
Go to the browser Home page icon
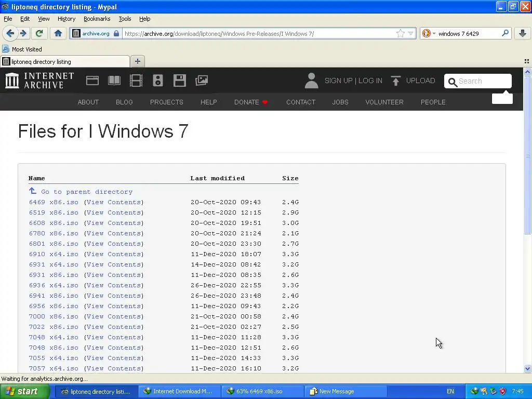58,33
